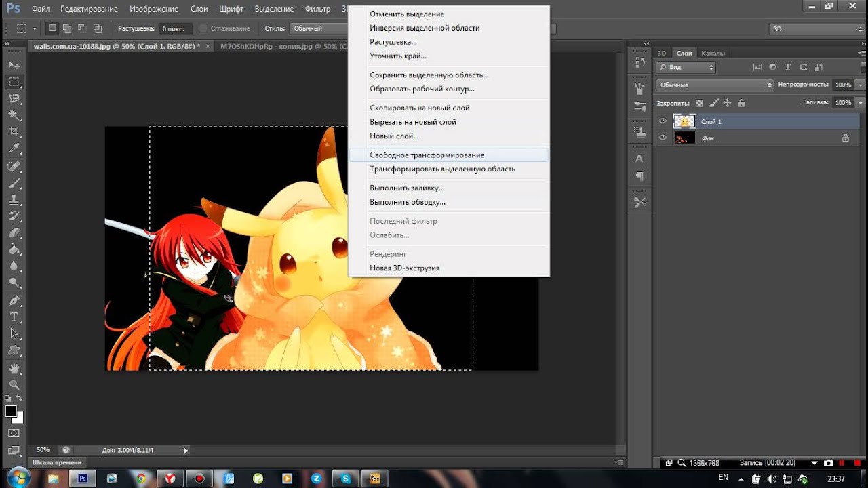Screen dimensions: 868x488
Task: Select the Eyedropper tool
Action: click(x=14, y=148)
